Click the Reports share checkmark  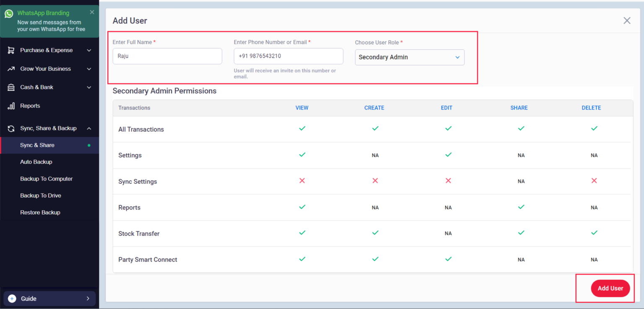521,207
